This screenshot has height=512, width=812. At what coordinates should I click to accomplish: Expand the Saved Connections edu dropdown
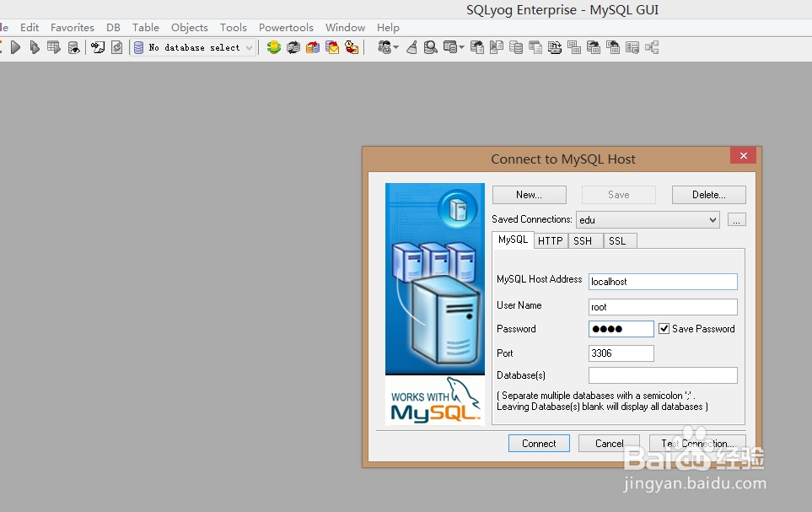point(713,219)
